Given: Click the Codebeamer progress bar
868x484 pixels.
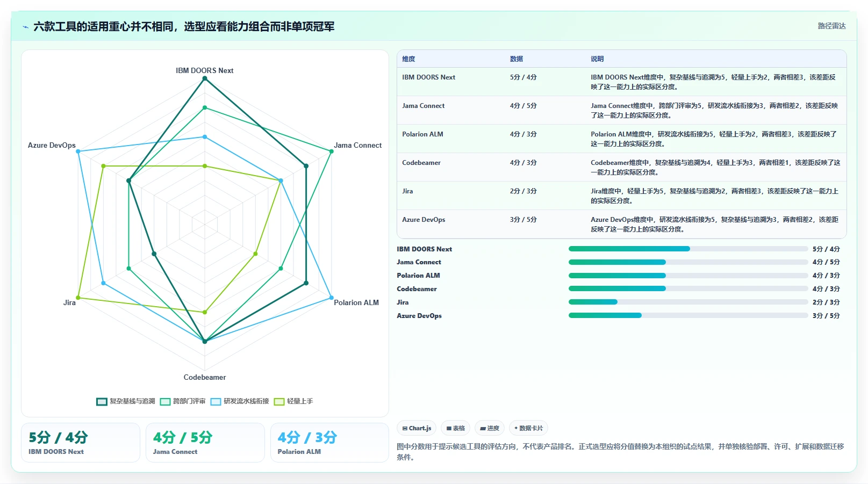Looking at the screenshot, I should 688,288.
